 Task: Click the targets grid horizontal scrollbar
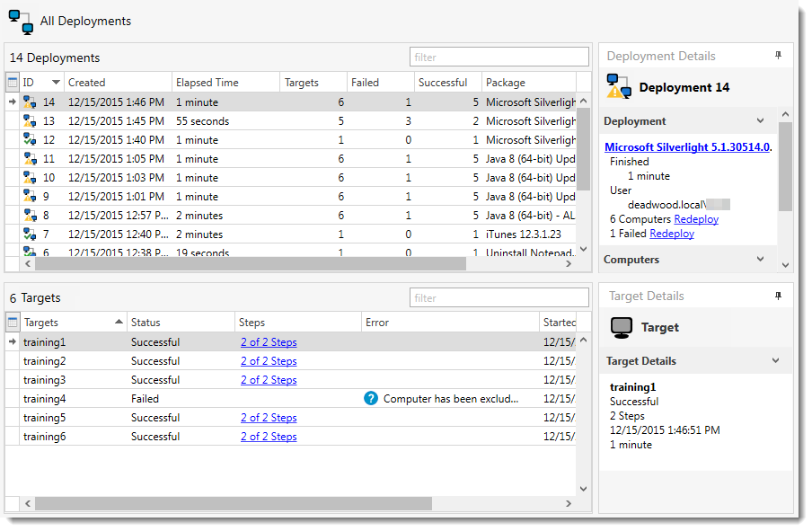[x=234, y=504]
